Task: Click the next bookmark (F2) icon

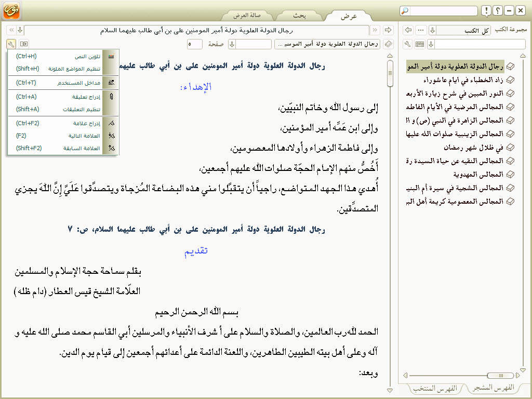Action: [x=111, y=136]
